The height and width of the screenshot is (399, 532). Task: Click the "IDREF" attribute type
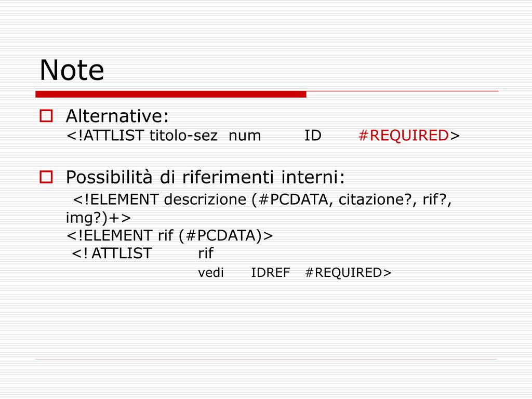point(270,272)
